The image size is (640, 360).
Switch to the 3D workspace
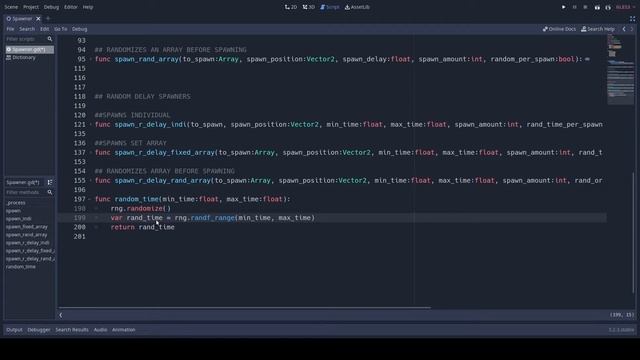[309, 7]
